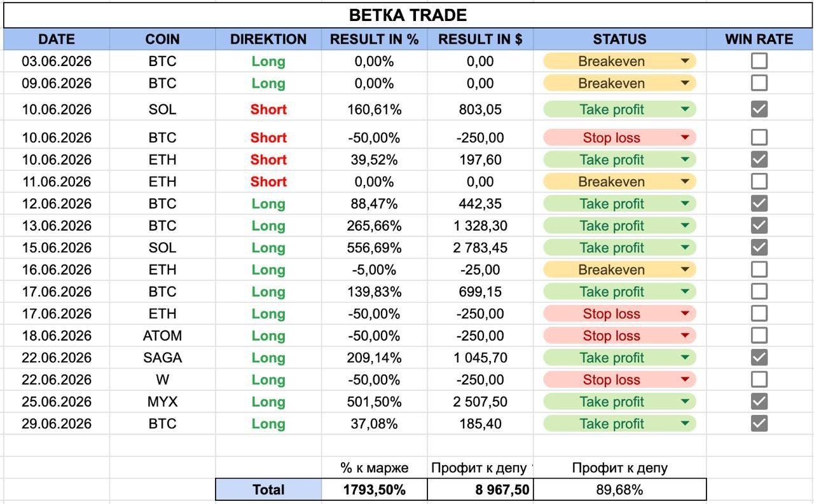This screenshot has height=504, width=814.
Task: Select the BETKA TRADE title cell
Action: coord(408,15)
